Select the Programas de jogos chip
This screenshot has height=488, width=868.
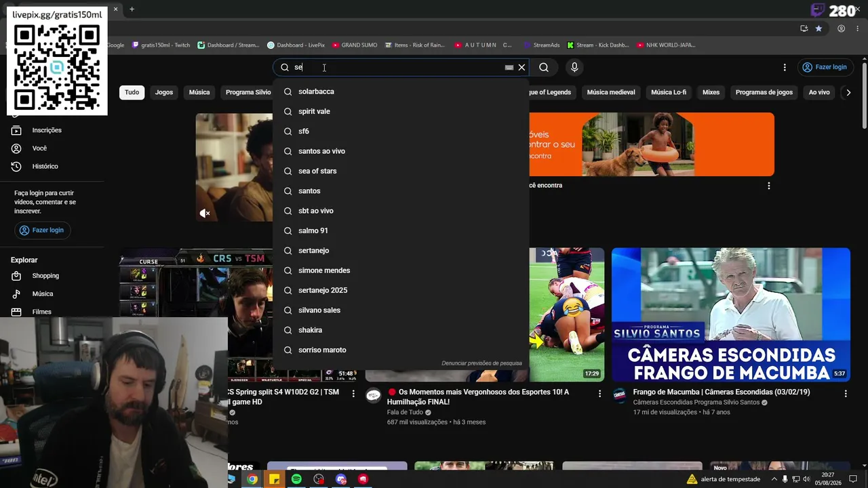pyautogui.click(x=764, y=92)
